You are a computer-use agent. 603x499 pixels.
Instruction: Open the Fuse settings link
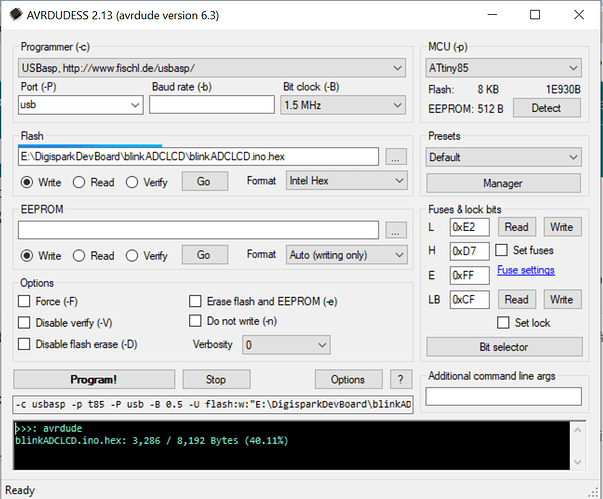(x=526, y=270)
